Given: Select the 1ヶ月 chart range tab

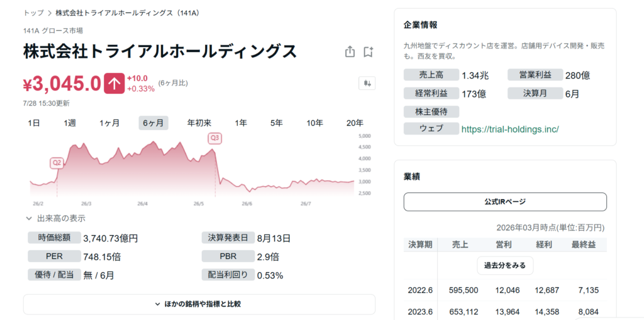Looking at the screenshot, I should coord(109,123).
